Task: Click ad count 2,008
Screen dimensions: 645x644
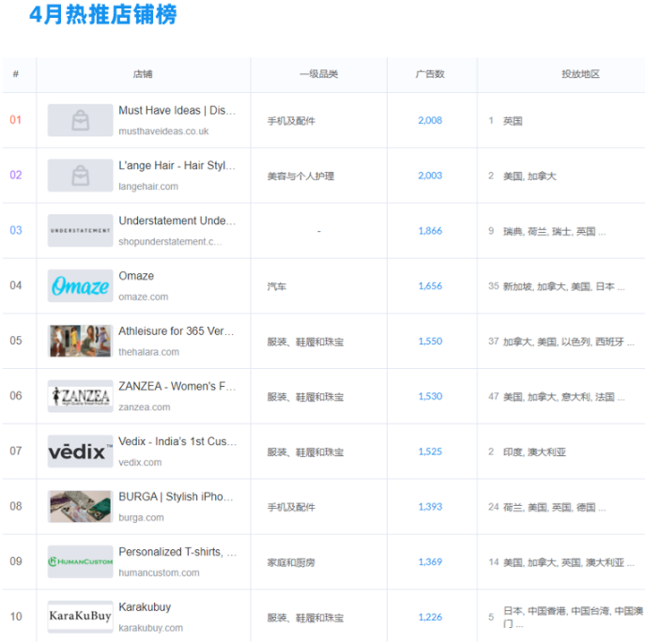Action: click(x=430, y=120)
